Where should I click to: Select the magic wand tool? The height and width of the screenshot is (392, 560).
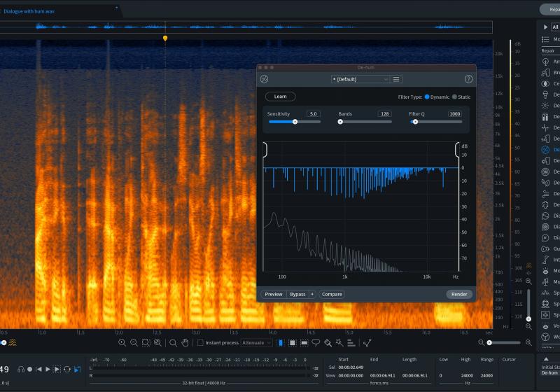[x=339, y=343]
